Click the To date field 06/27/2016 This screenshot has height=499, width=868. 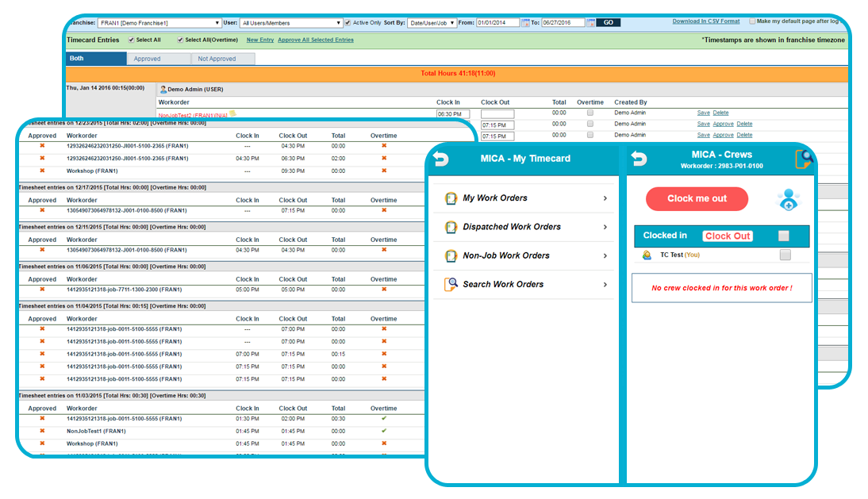click(x=563, y=23)
